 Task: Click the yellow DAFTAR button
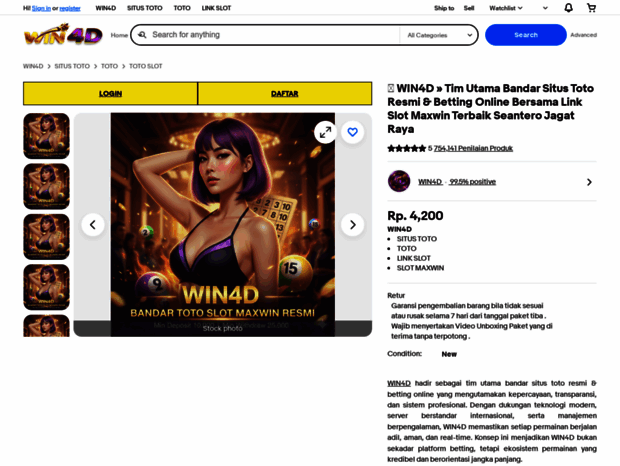pos(285,94)
